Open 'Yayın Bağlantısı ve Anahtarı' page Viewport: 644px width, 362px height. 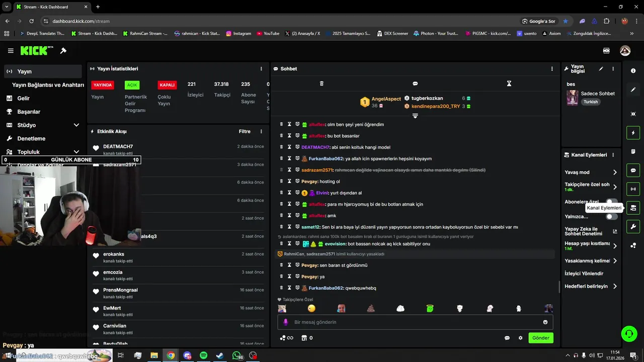[48, 85]
